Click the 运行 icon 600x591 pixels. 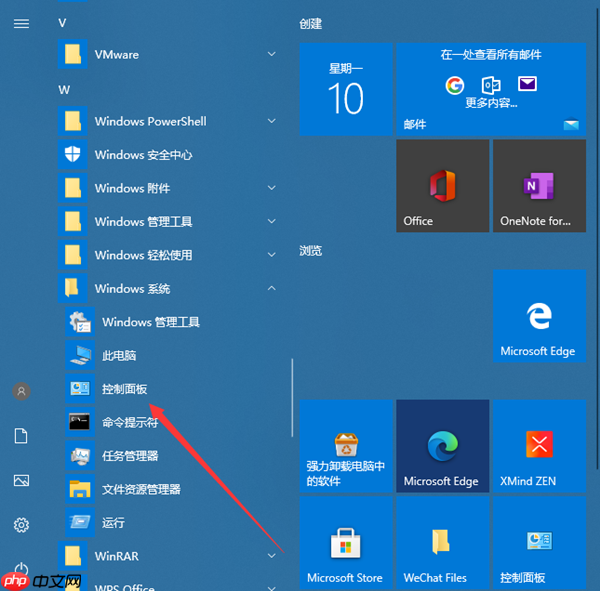(80, 522)
